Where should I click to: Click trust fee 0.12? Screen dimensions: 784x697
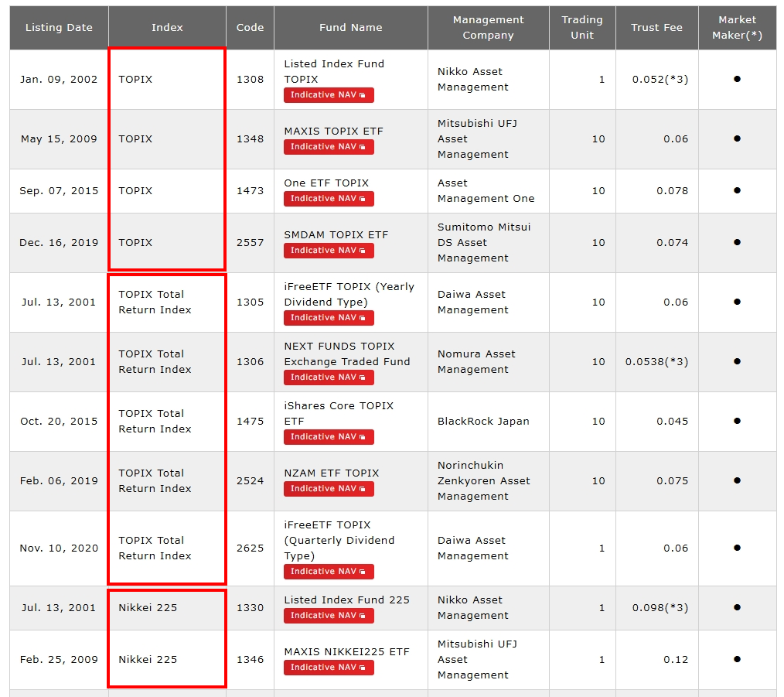click(676, 660)
